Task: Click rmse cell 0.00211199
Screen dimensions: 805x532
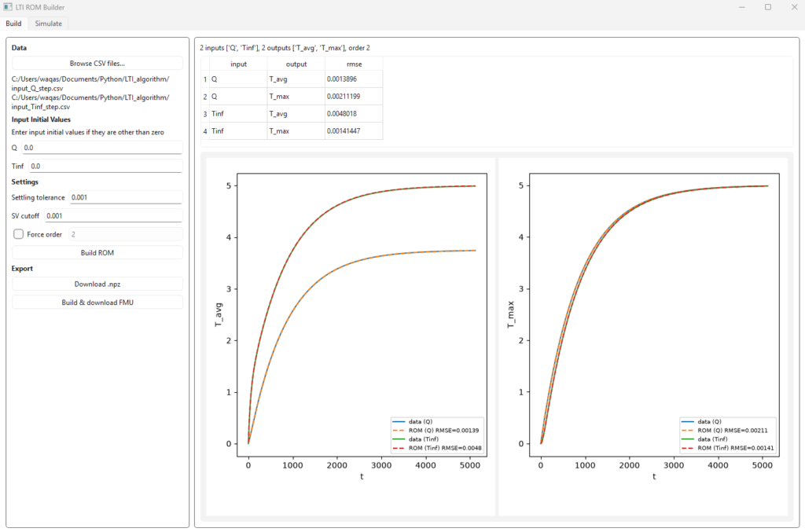Action: 355,97
